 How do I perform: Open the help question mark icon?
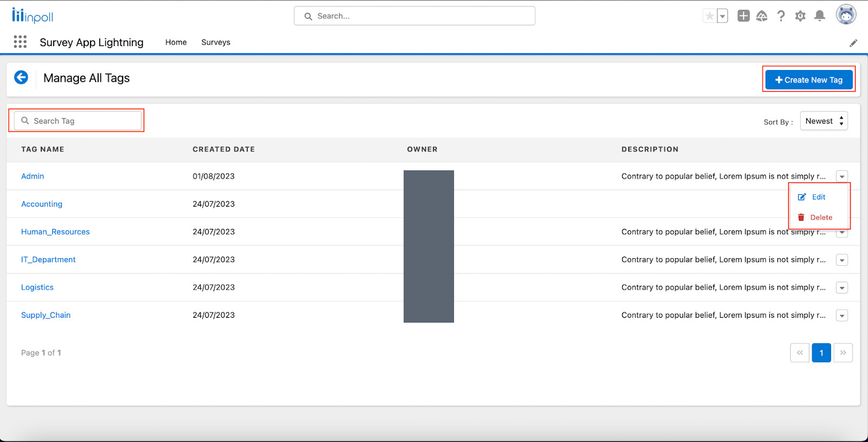tap(781, 16)
